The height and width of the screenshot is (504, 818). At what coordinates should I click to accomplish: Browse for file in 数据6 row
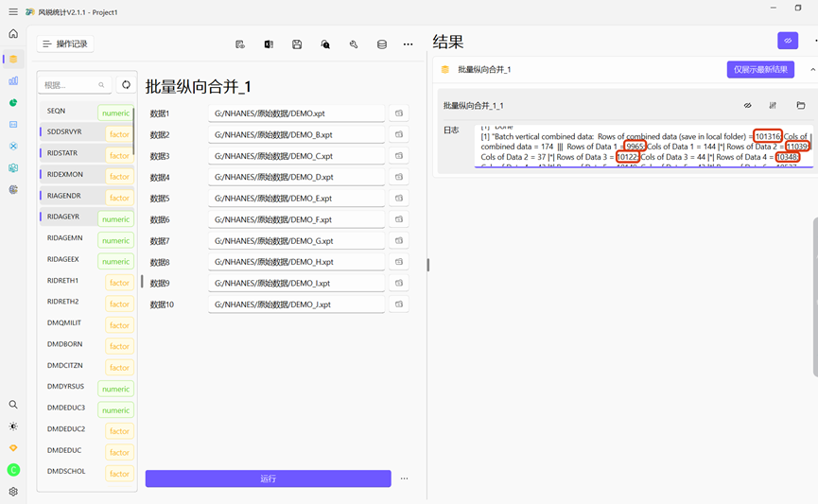(x=399, y=219)
